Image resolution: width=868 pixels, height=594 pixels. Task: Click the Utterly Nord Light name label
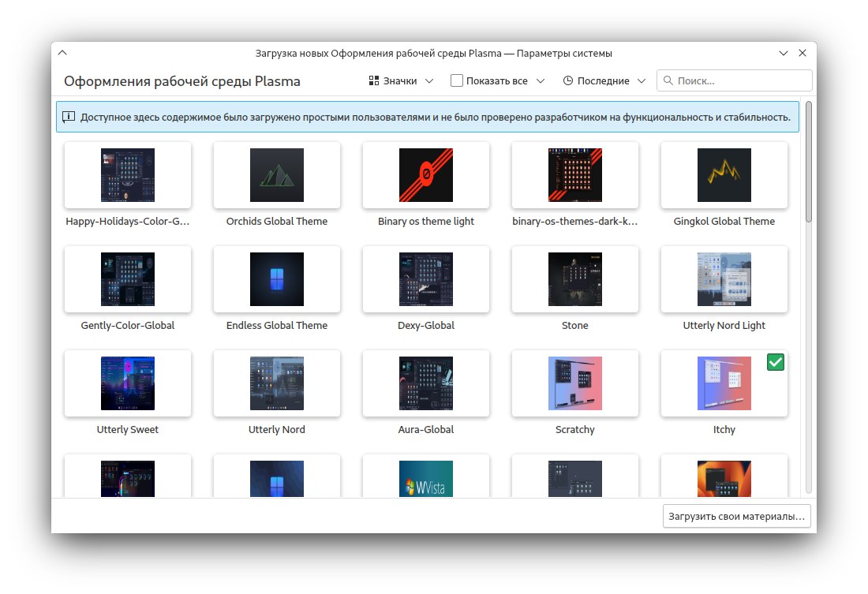(x=724, y=326)
